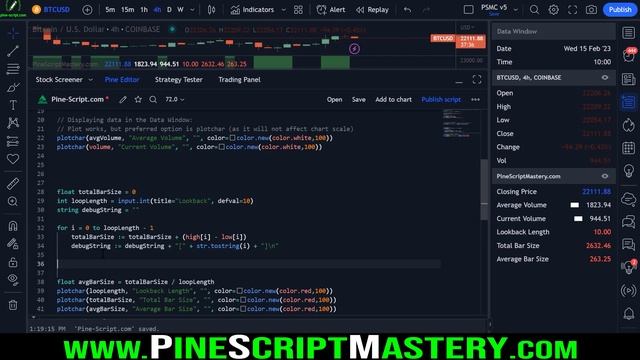Start bar Replay mode
This screenshot has width=640, height=360.
coord(372,10)
